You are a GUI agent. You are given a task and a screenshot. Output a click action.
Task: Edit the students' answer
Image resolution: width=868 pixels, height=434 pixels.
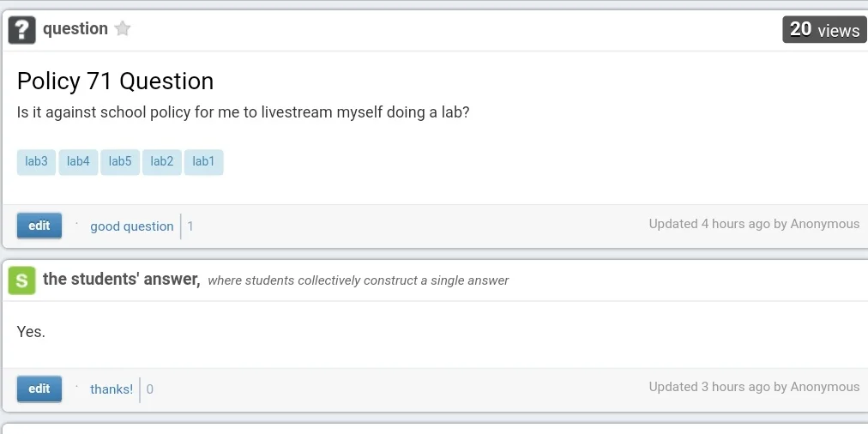click(x=39, y=389)
